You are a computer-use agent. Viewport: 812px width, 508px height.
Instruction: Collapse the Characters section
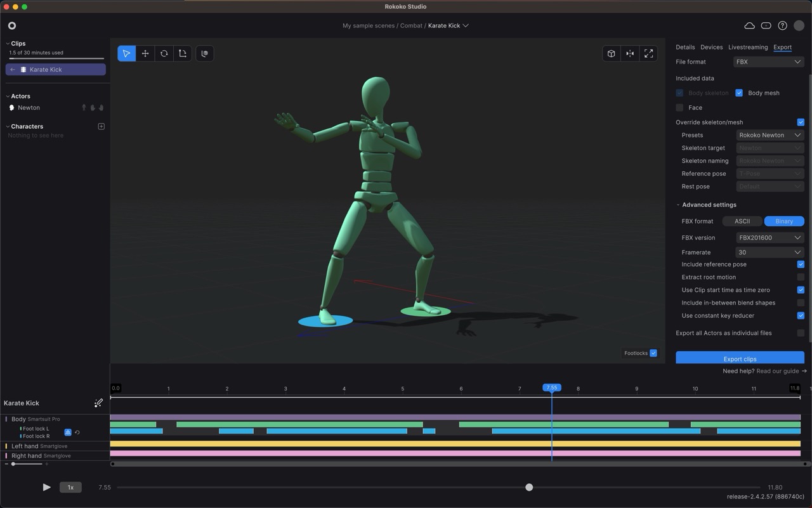click(7, 126)
